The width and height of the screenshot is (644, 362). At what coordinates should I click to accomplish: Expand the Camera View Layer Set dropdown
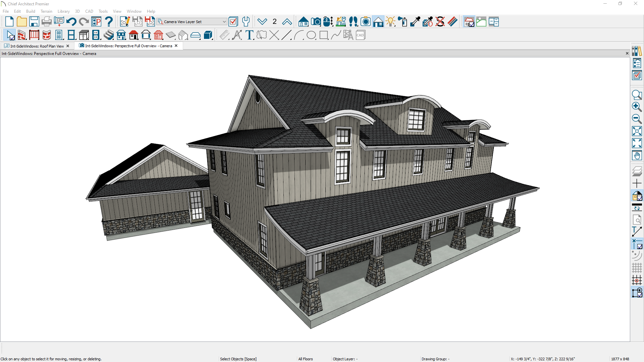(x=224, y=22)
